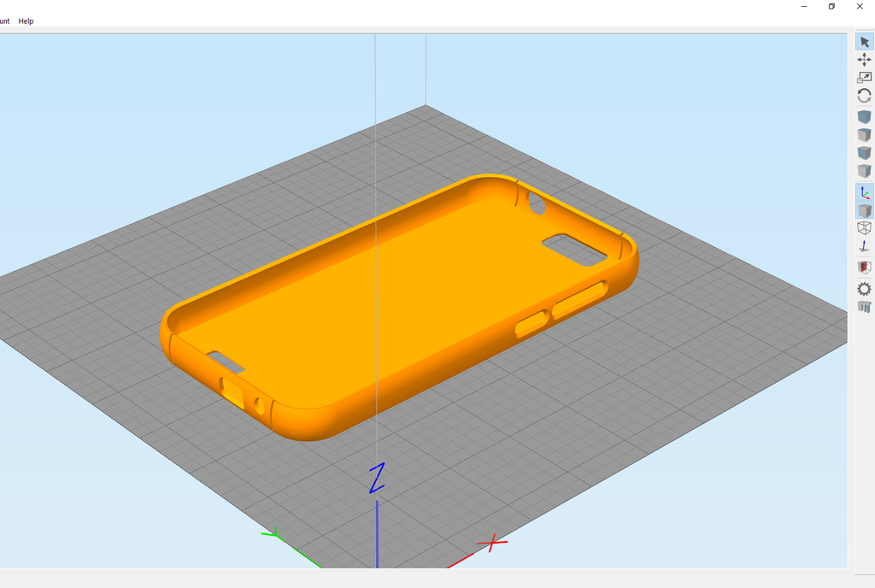This screenshot has width=875, height=588.
Task: Toggle coordinate axes display
Action: pyautogui.click(x=865, y=192)
